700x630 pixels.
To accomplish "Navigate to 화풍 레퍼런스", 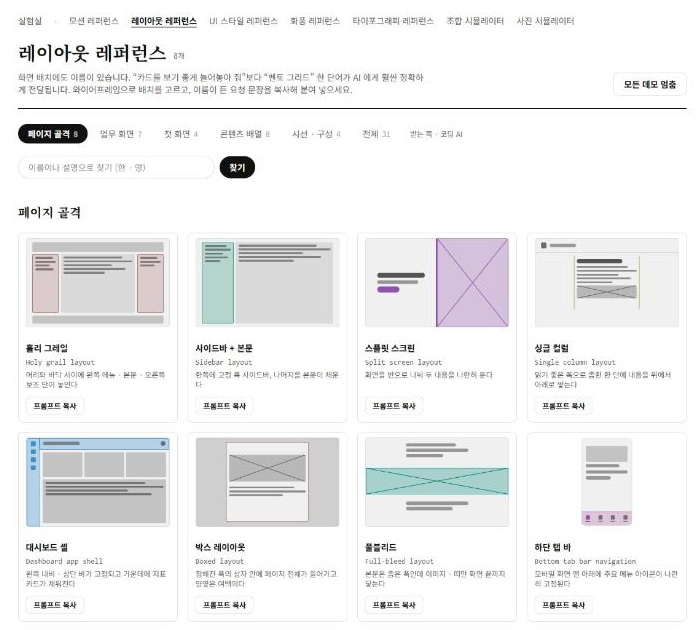I will pyautogui.click(x=315, y=21).
